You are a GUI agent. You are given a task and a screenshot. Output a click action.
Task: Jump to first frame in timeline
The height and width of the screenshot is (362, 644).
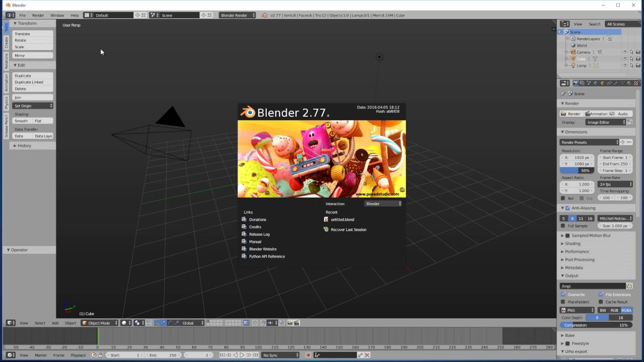point(222,355)
